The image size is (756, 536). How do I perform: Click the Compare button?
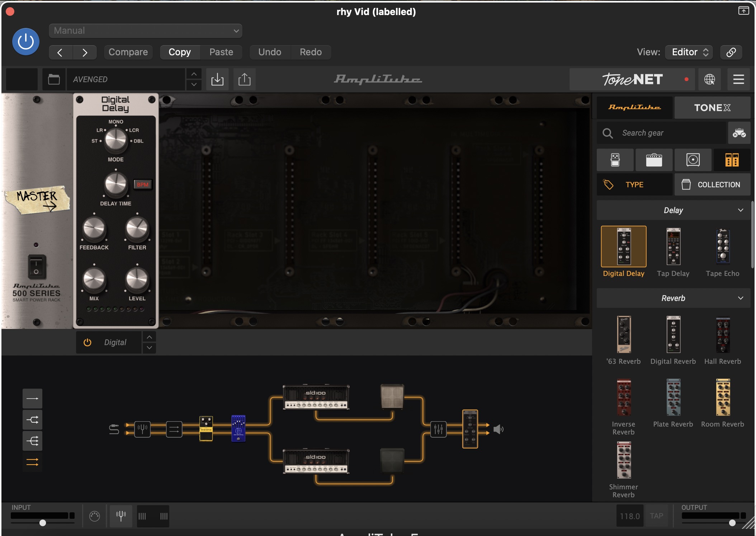point(128,52)
